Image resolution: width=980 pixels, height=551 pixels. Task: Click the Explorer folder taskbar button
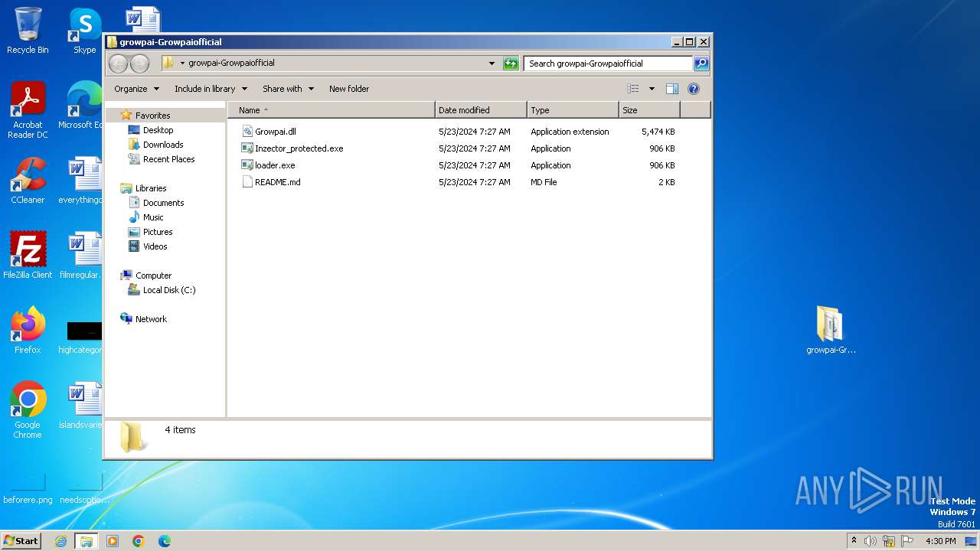pos(87,541)
